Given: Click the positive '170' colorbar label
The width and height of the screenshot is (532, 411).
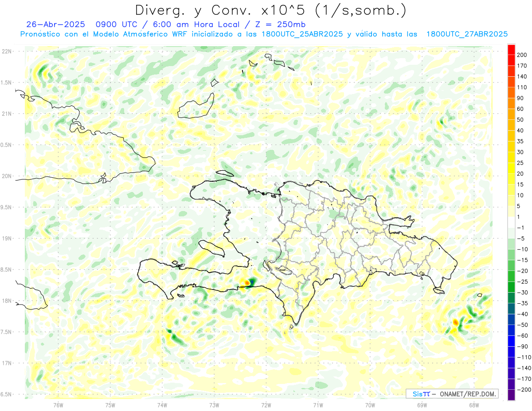Looking at the screenshot, I should (x=523, y=66).
